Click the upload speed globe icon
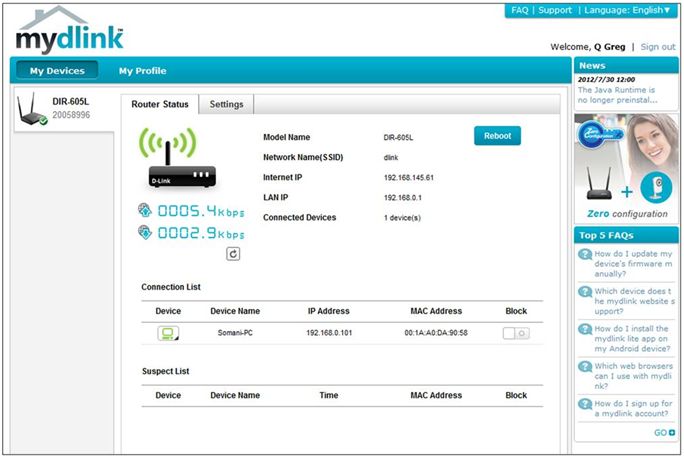The height and width of the screenshot is (458, 684). coord(145,210)
